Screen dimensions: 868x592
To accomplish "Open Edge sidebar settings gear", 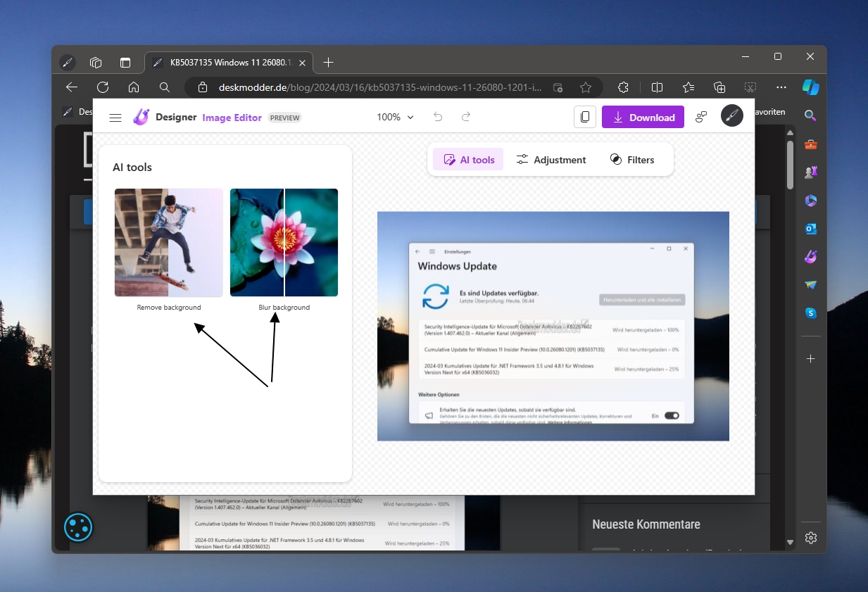I will pyautogui.click(x=811, y=538).
